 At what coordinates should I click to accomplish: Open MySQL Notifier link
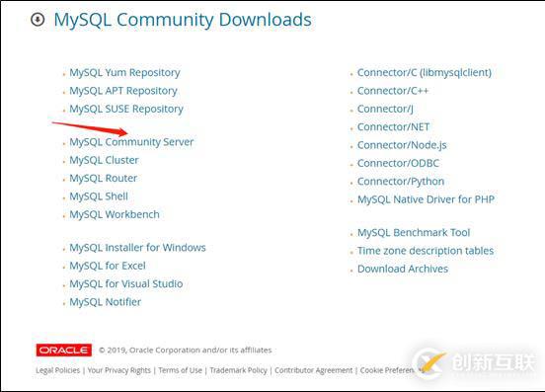coord(106,302)
